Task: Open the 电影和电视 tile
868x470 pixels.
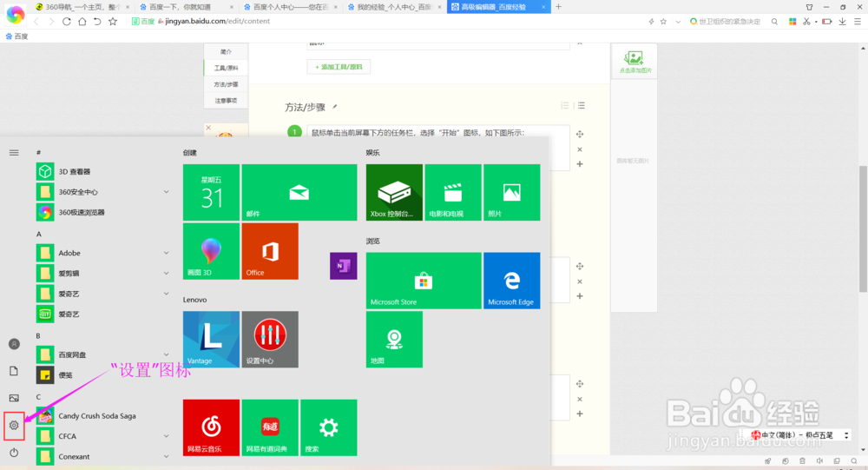Action: pos(453,192)
